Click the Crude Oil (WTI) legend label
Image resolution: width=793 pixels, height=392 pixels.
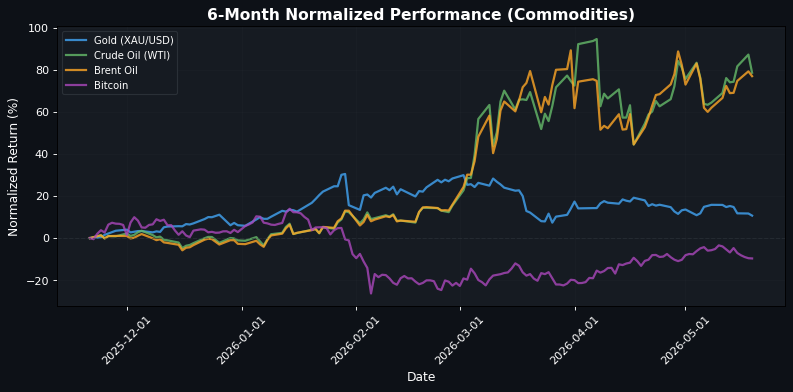click(x=131, y=56)
